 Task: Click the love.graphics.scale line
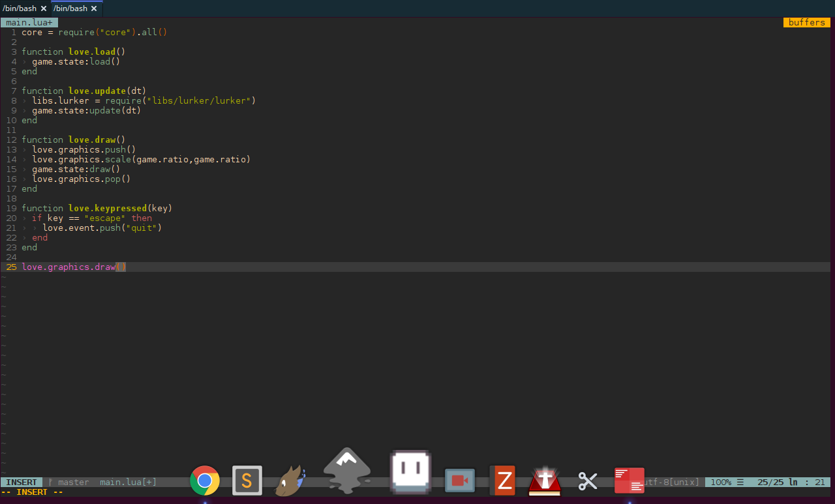coord(142,159)
